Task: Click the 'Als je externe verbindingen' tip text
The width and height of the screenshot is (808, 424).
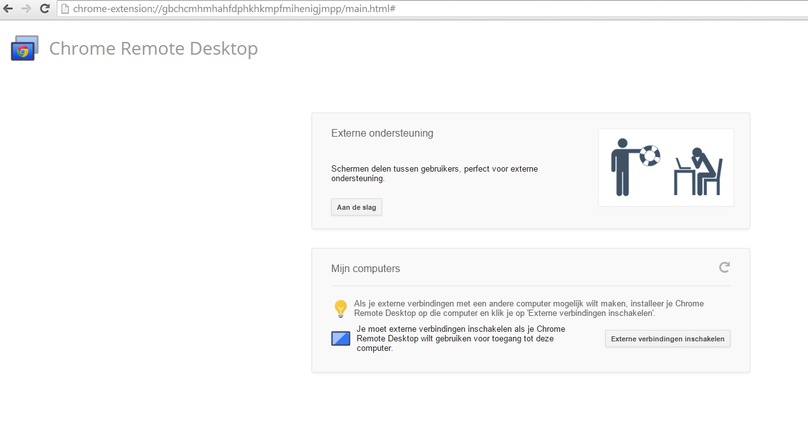Action: (529, 308)
